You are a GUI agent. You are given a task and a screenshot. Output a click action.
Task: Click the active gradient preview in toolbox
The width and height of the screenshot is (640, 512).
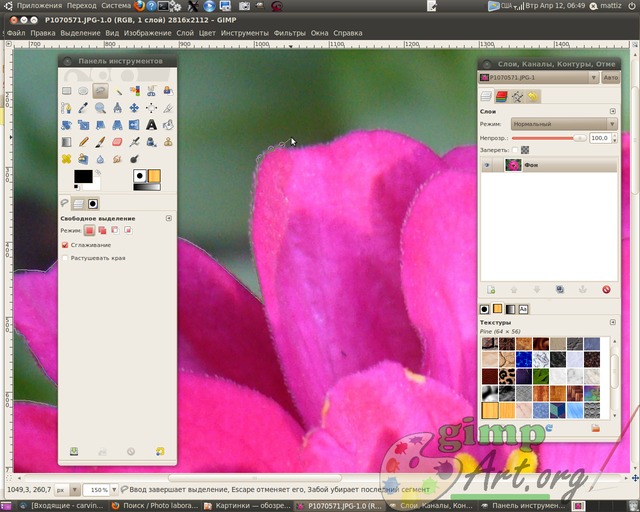[147, 187]
